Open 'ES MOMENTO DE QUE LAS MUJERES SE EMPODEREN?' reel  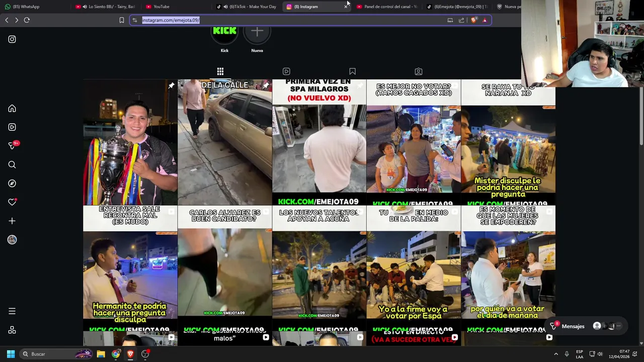[x=508, y=268]
